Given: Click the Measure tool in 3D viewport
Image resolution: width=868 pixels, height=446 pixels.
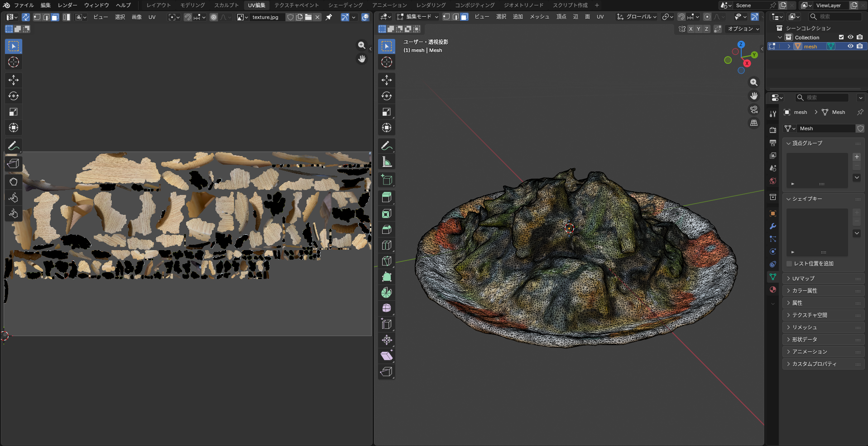Looking at the screenshot, I should coord(386,162).
